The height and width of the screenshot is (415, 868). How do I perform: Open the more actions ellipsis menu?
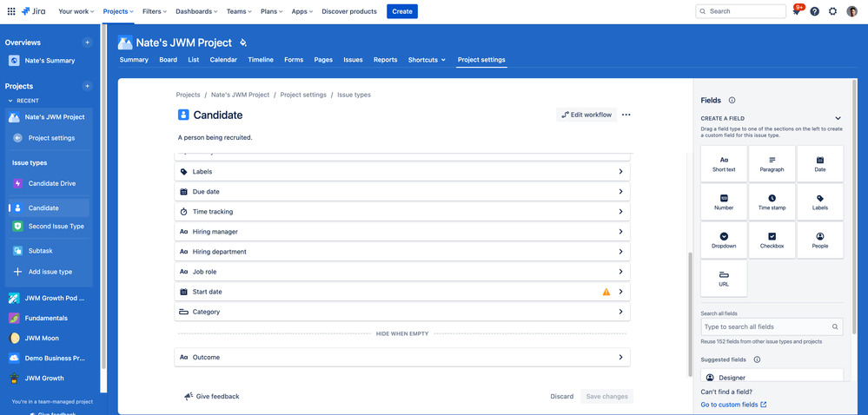(x=626, y=115)
